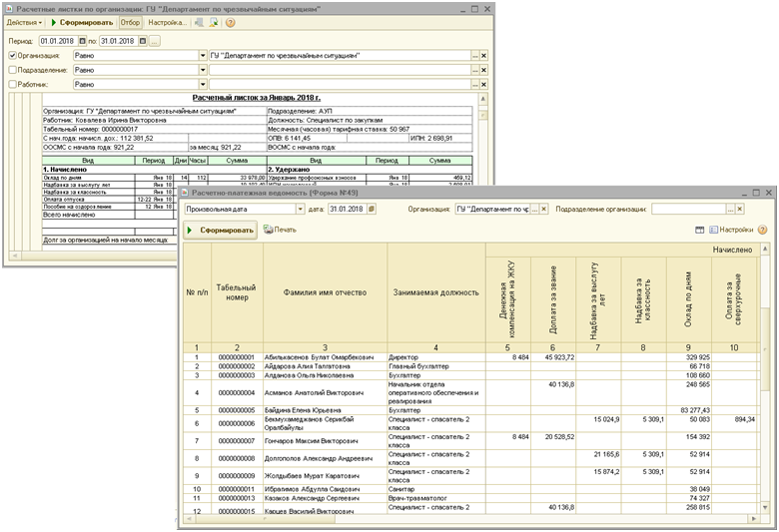
Task: Enable the Работник filter checkbox
Action: (12, 85)
